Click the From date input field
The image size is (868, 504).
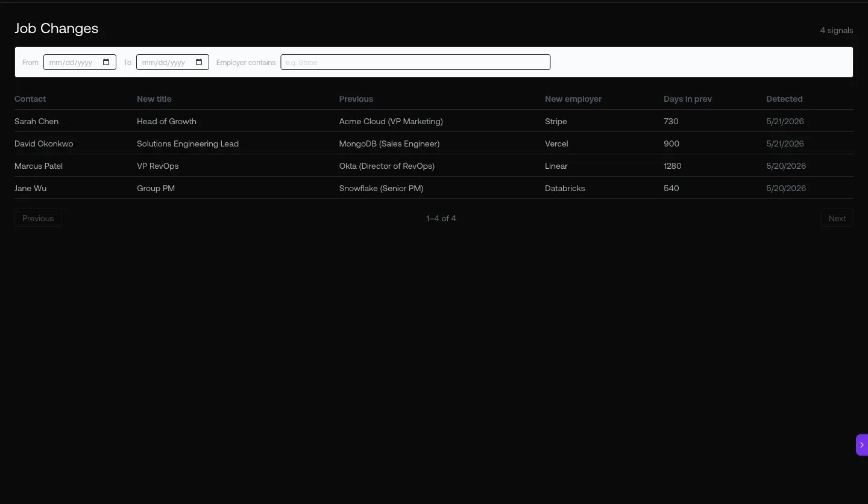coord(80,62)
